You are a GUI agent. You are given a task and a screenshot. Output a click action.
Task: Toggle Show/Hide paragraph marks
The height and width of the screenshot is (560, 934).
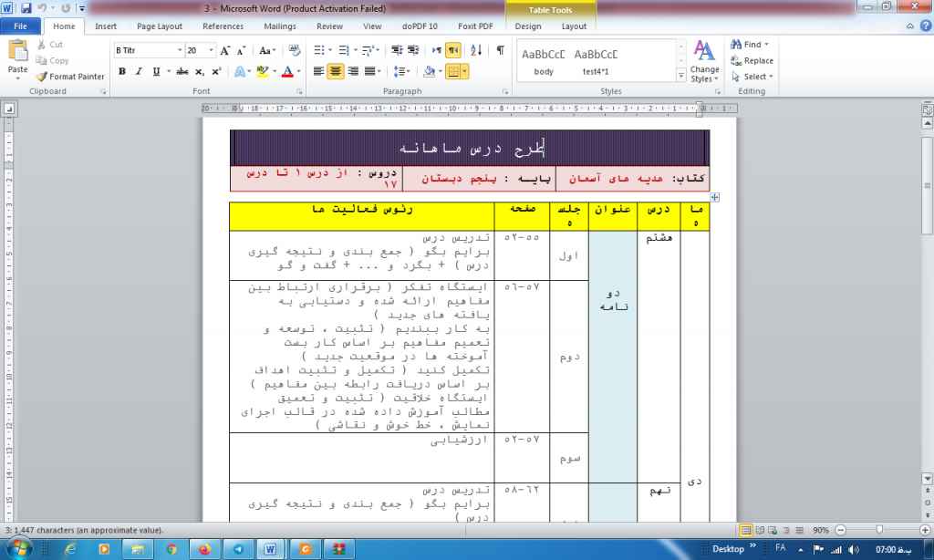click(500, 51)
